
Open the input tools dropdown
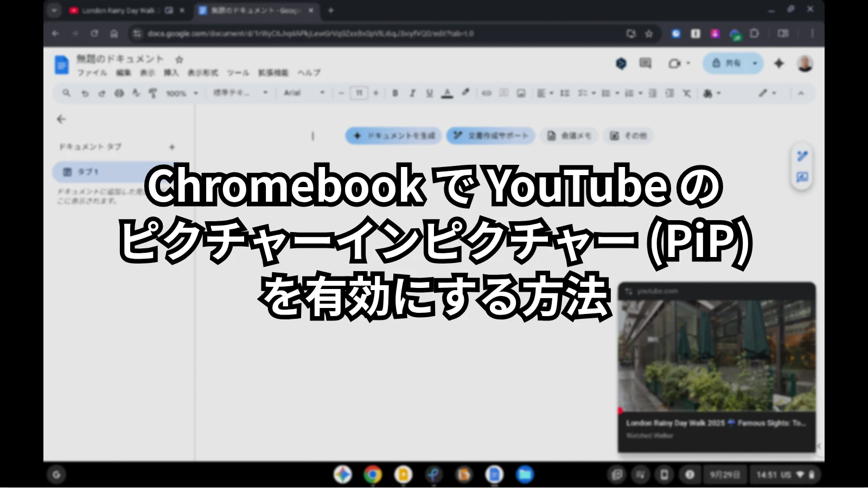(712, 93)
